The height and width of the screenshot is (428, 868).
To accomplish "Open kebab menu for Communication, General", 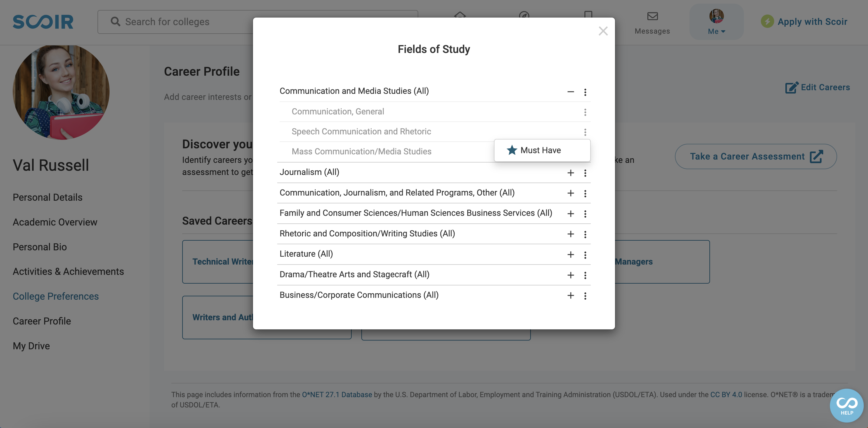I will pos(585,112).
